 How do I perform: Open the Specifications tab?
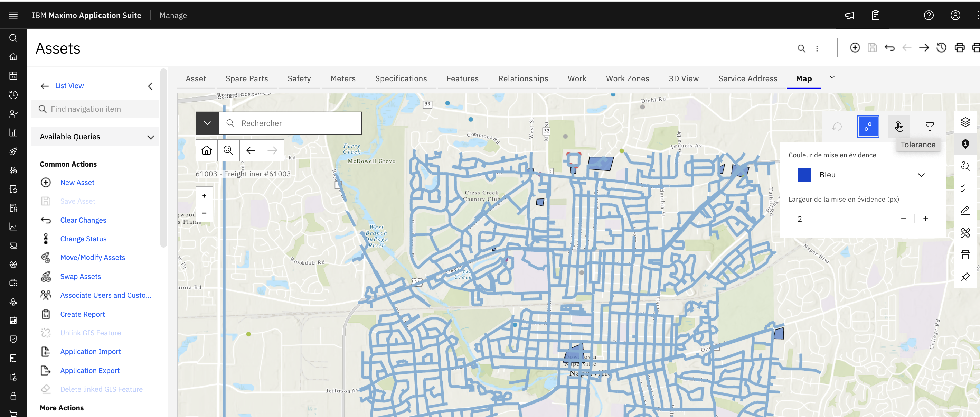click(x=401, y=78)
